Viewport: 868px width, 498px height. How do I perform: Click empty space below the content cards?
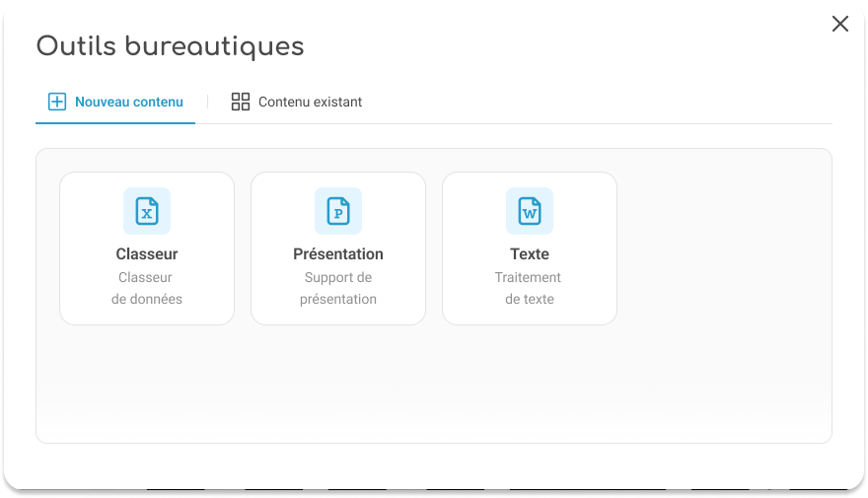coord(434,385)
